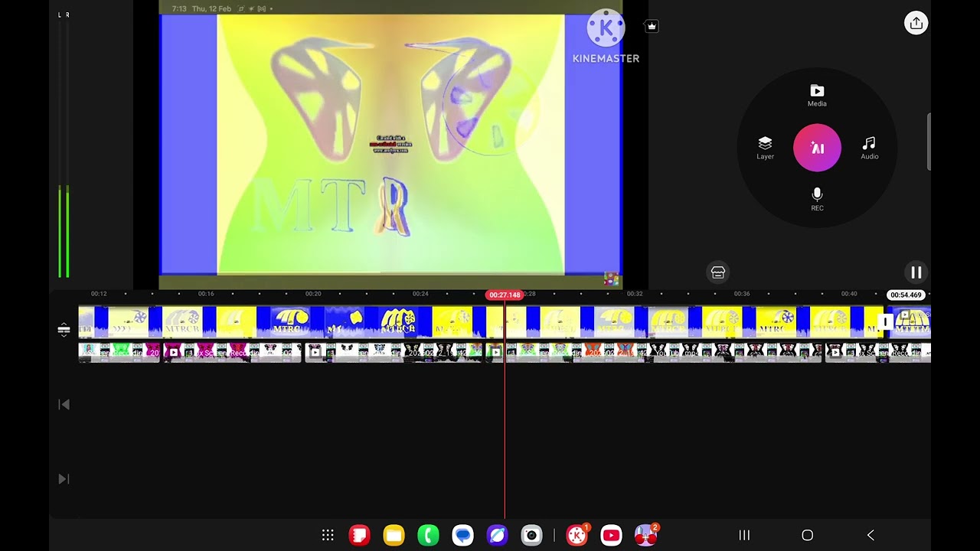Tap the premium crown icon
The image size is (980, 551).
point(652,26)
